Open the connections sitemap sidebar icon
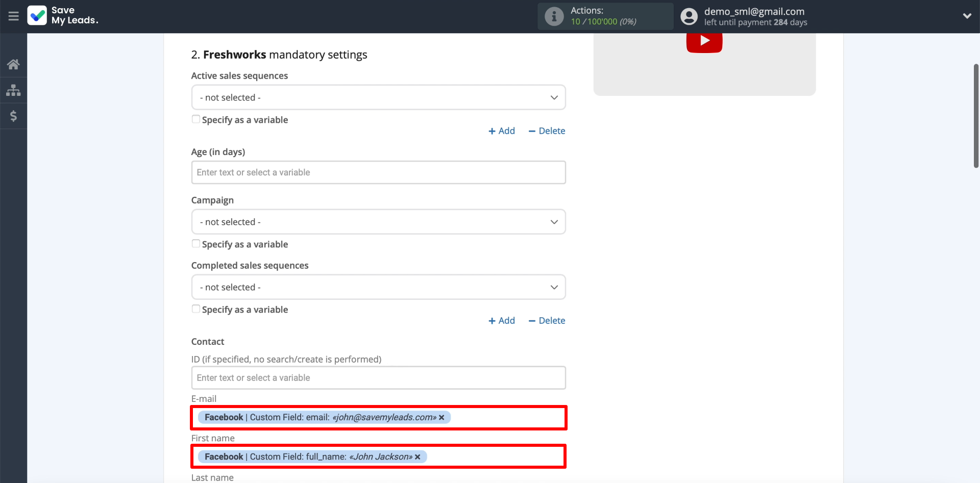980x483 pixels. [13, 90]
